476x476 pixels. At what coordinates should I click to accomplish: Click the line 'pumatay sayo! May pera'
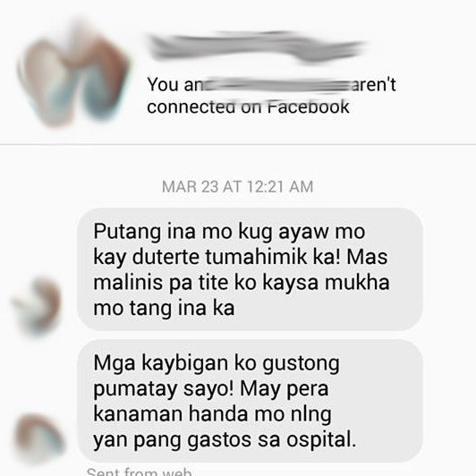pos(210,389)
